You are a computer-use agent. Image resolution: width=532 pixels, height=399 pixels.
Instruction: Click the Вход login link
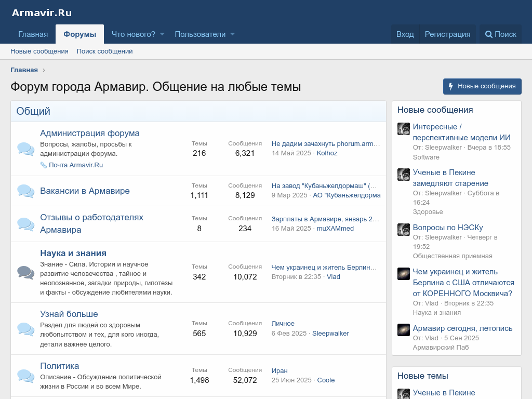[x=405, y=34]
